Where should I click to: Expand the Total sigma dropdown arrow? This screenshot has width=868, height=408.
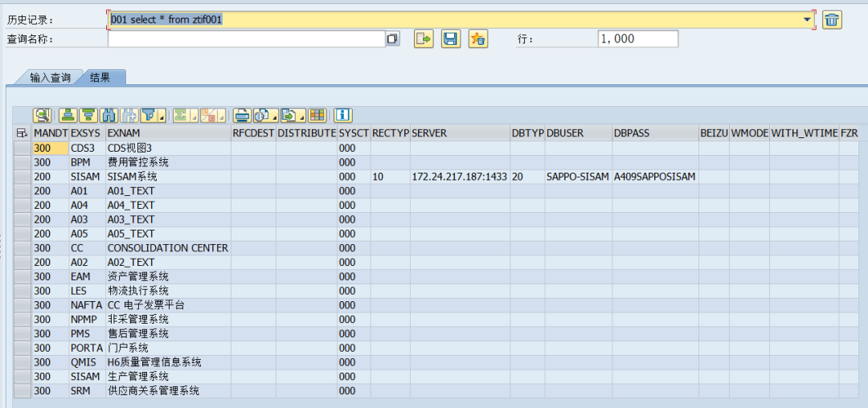click(x=194, y=115)
